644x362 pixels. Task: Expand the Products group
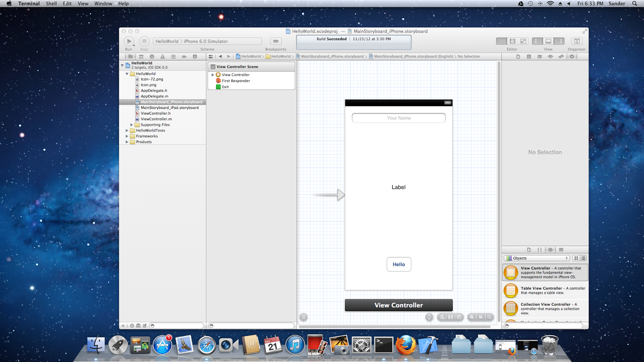(127, 142)
